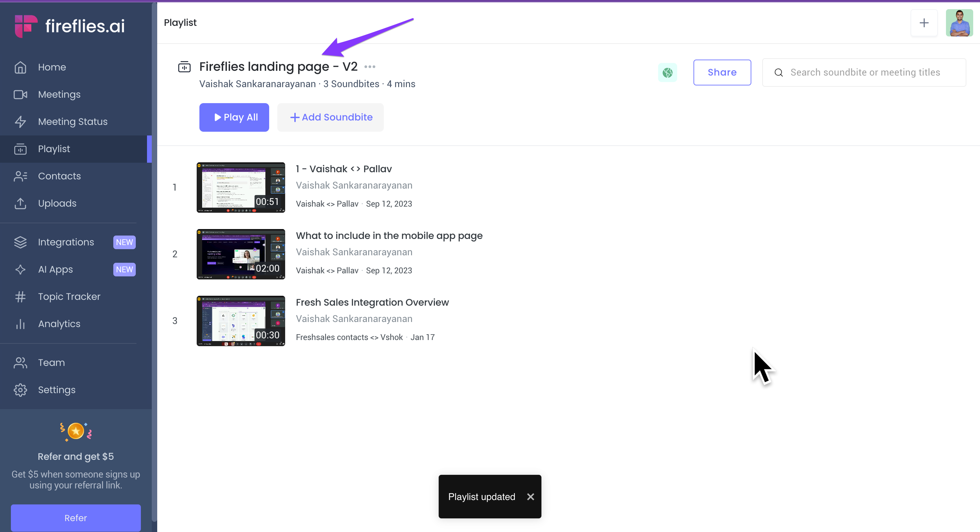
Task: Click the Share button
Action: 722,72
